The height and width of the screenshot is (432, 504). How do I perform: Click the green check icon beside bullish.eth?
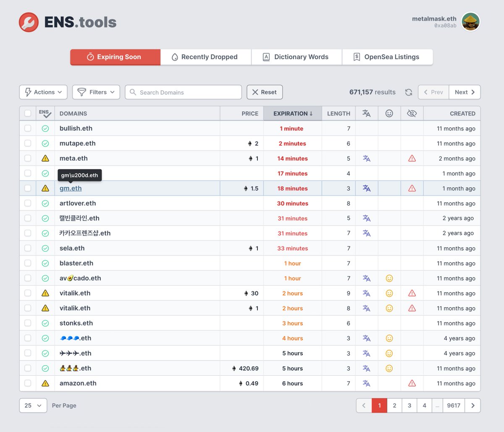pyautogui.click(x=45, y=128)
